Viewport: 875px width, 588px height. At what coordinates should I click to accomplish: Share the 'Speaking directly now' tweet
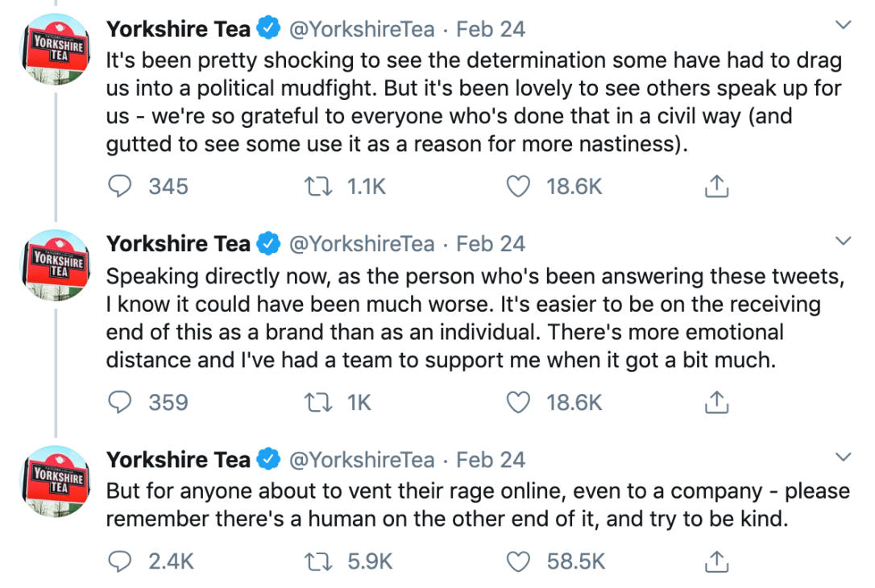[x=716, y=402]
